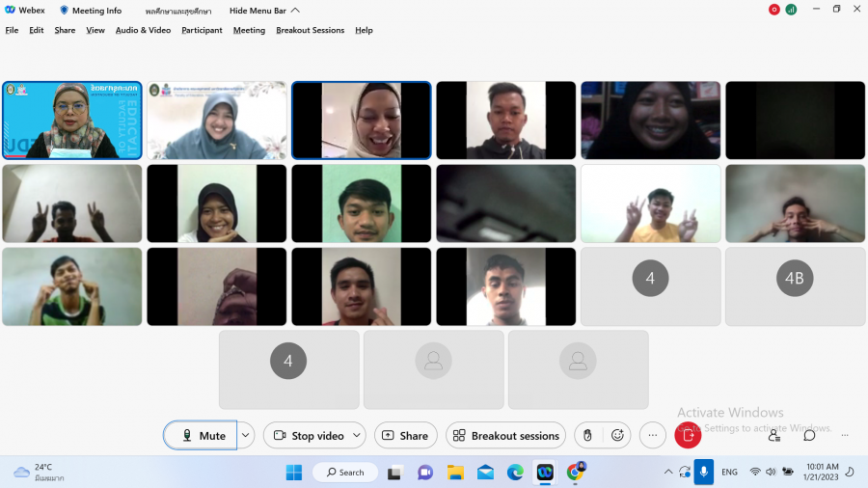Expand the audio options arrow beside Mute
This screenshot has width=868, height=488.
click(246, 436)
